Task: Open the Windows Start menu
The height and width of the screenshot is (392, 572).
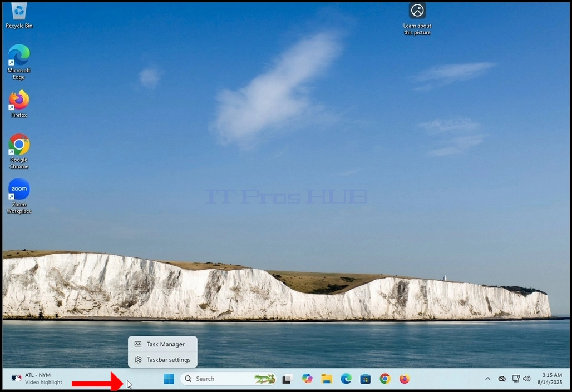Action: 169,379
